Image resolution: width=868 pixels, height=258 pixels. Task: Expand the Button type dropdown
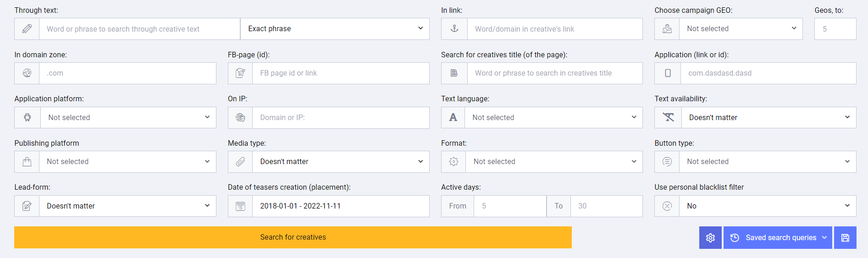[768, 162]
